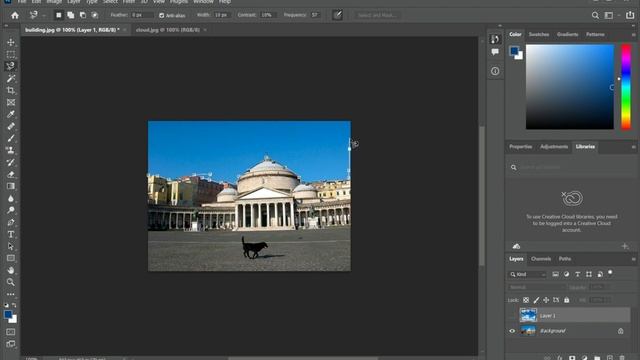Switch to the Swatches tab
The height and width of the screenshot is (360, 640).
pos(539,34)
